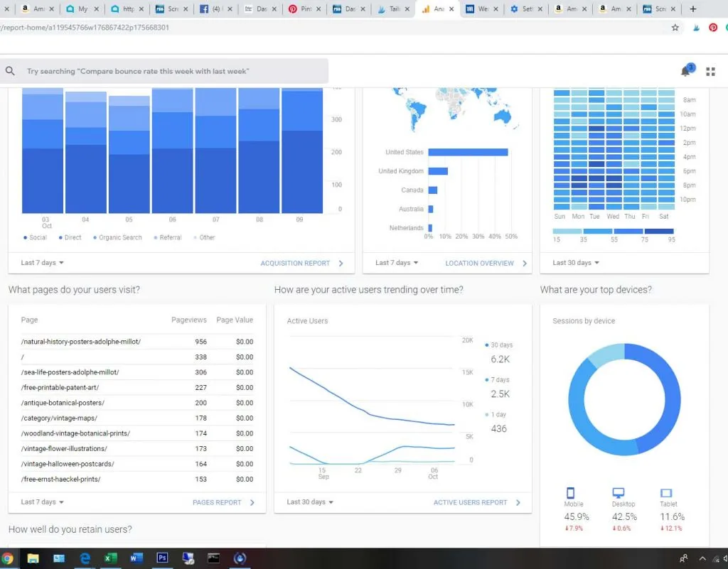Open the new tab plus button
Screen dimensions: 728x569
pos(693,9)
